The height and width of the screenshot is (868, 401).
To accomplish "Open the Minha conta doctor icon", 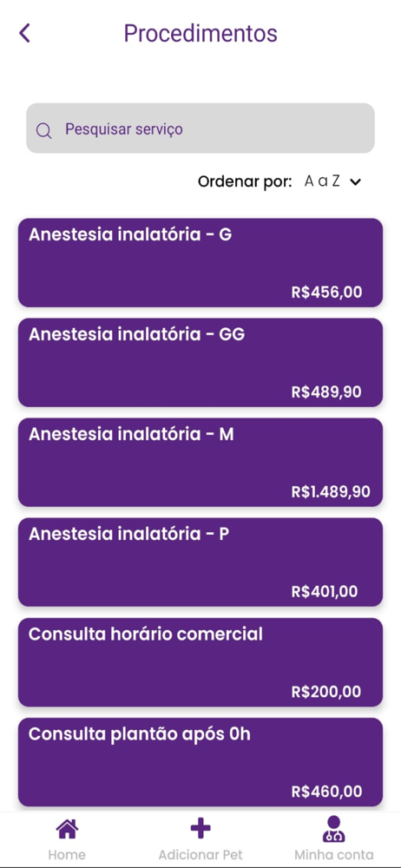I will click(x=334, y=829).
